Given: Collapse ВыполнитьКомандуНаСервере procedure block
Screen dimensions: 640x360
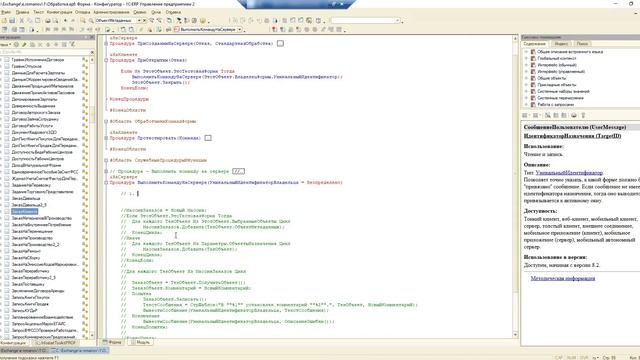Looking at the screenshot, I should coord(106,182).
